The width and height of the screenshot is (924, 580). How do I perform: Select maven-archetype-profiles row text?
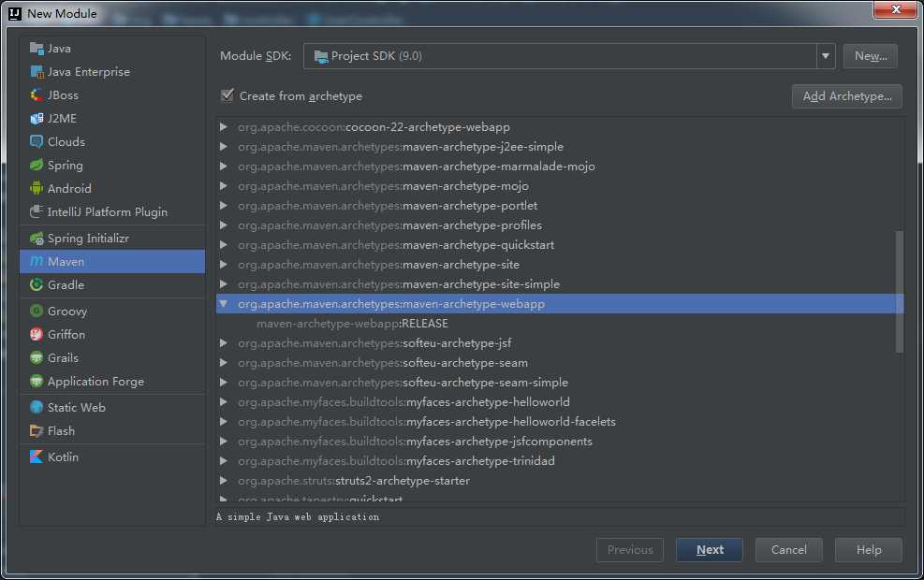point(389,225)
